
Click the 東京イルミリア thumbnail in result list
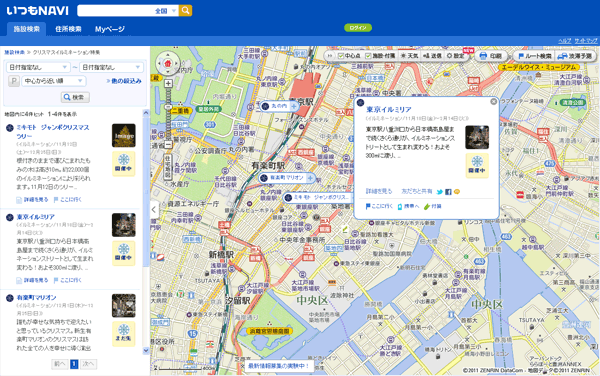[124, 225]
